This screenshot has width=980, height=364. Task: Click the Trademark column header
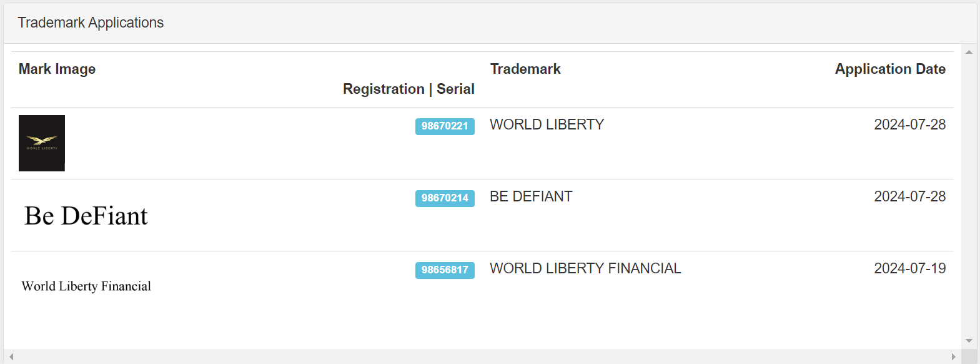(525, 69)
